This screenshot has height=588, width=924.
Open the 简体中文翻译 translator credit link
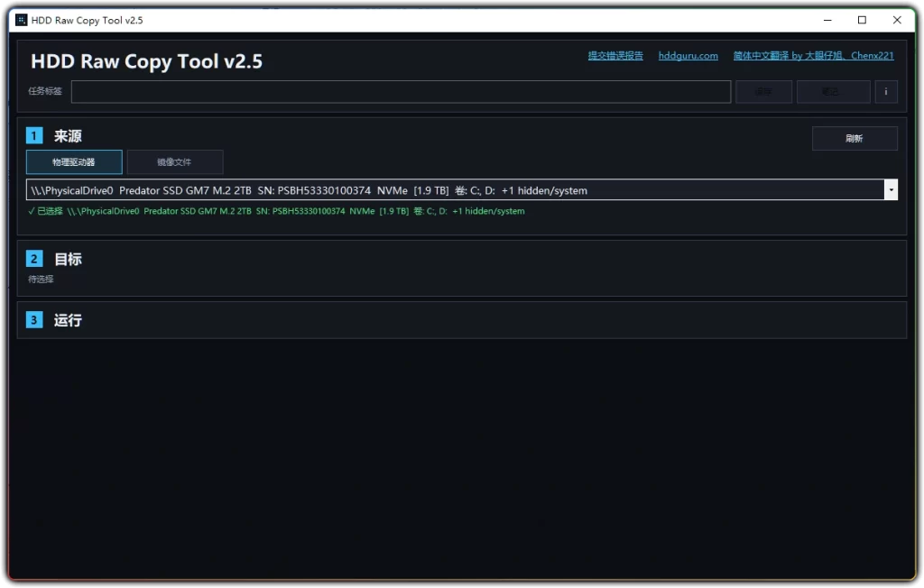pyautogui.click(x=813, y=56)
